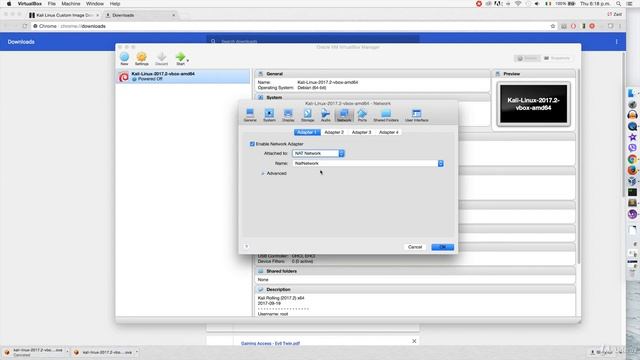
Task: Open the Notification Center icon
Action: [630, 4]
